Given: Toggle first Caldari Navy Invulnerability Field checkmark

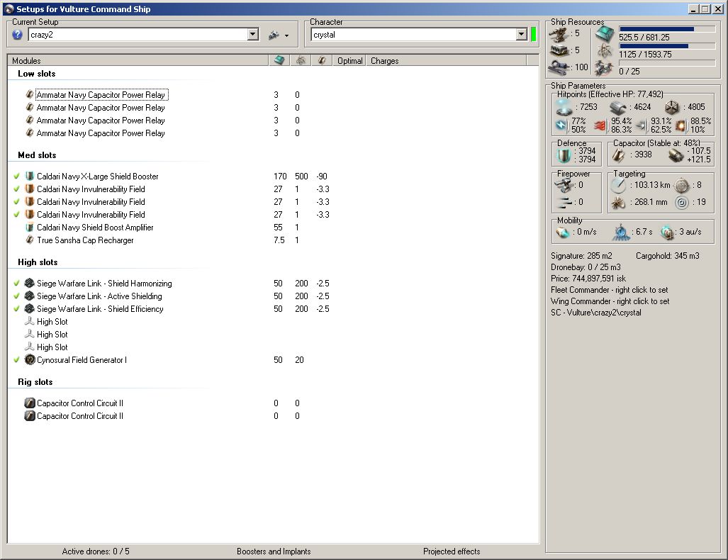Looking at the screenshot, I should click(x=17, y=189).
